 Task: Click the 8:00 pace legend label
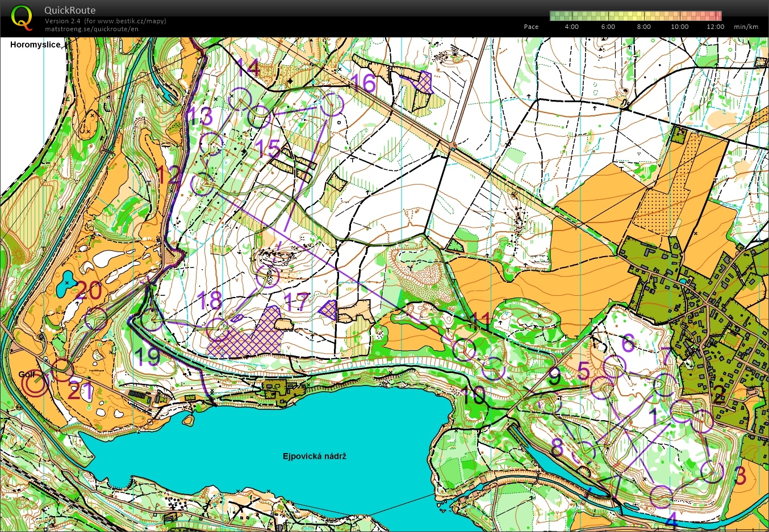click(x=643, y=27)
